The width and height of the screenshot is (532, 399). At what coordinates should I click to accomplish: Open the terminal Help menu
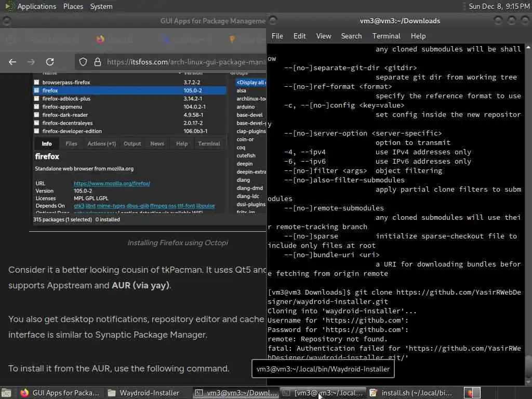[x=418, y=36]
